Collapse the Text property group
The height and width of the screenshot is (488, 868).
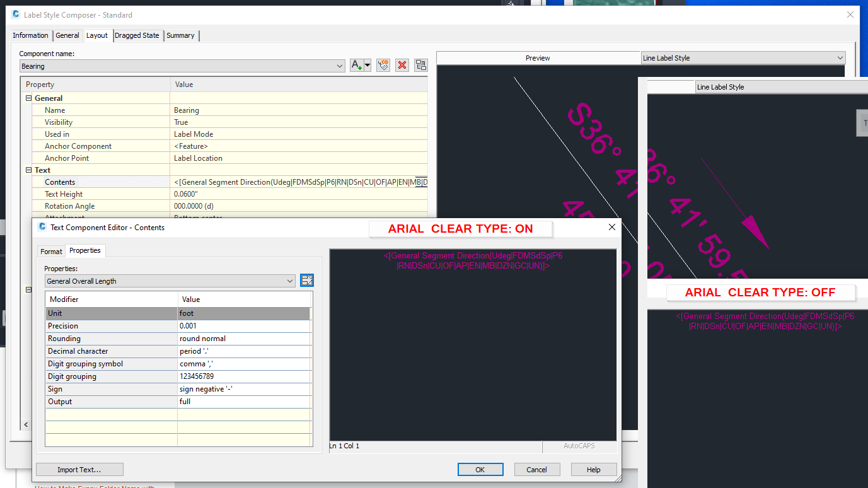(28, 170)
